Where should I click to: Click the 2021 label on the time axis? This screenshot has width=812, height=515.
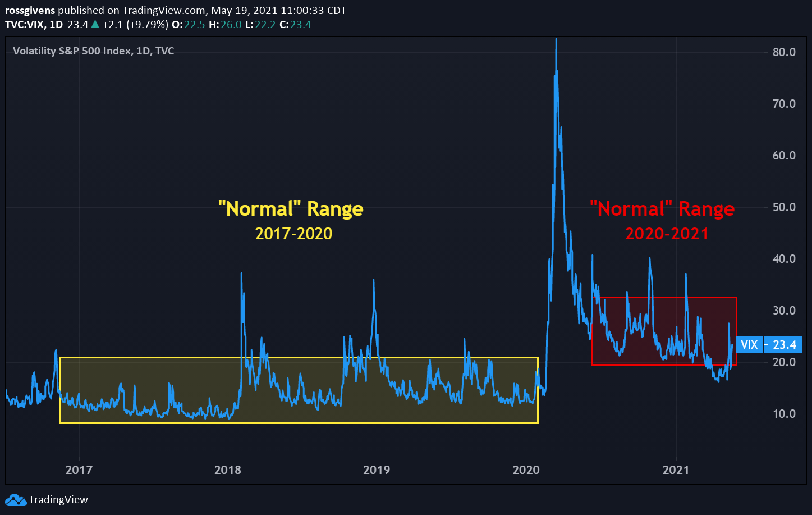pos(676,470)
